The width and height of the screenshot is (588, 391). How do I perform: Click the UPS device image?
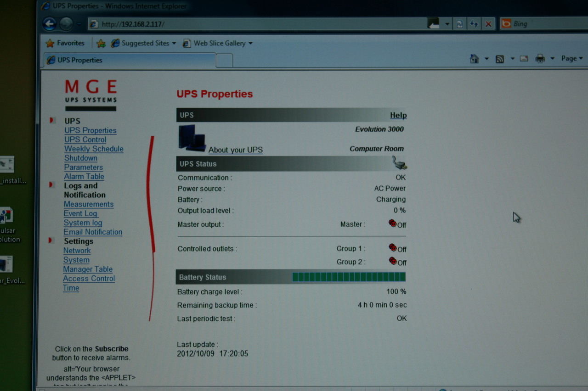[x=192, y=138]
